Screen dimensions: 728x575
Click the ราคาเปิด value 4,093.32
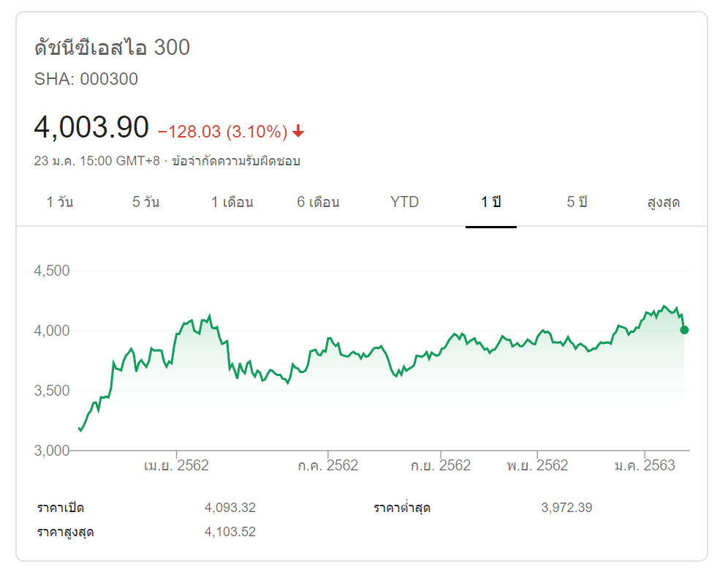click(230, 508)
